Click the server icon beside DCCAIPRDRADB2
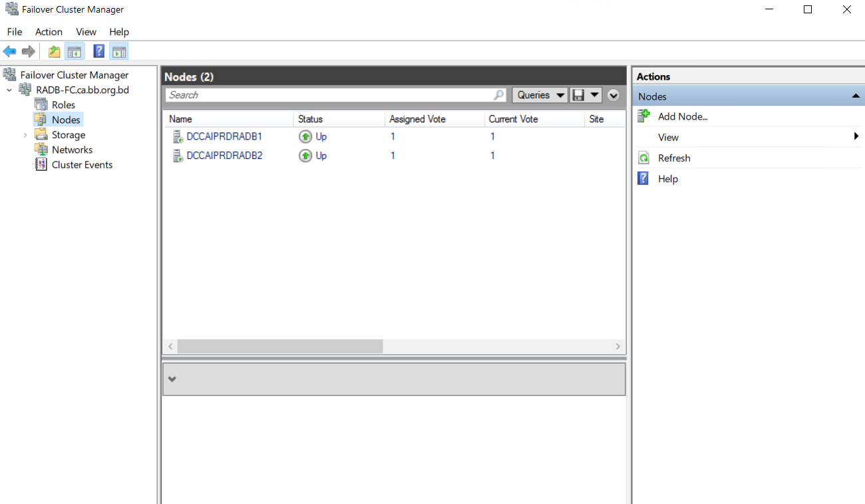 (177, 156)
